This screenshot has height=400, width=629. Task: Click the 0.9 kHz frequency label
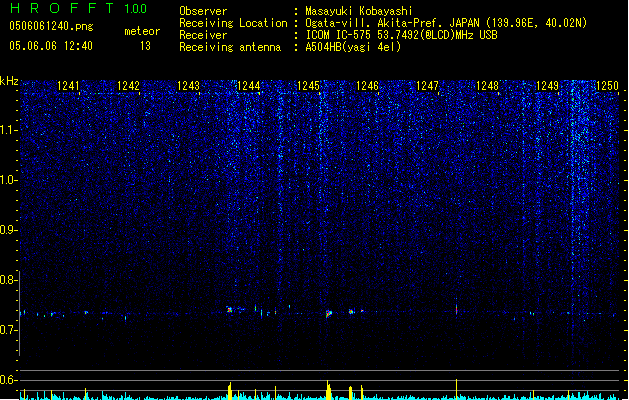(8, 230)
